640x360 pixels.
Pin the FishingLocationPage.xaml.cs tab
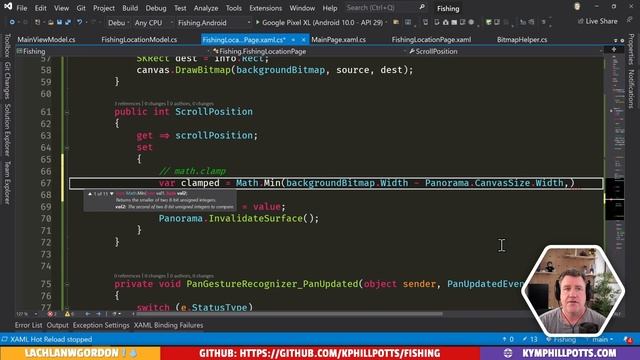coord(293,40)
